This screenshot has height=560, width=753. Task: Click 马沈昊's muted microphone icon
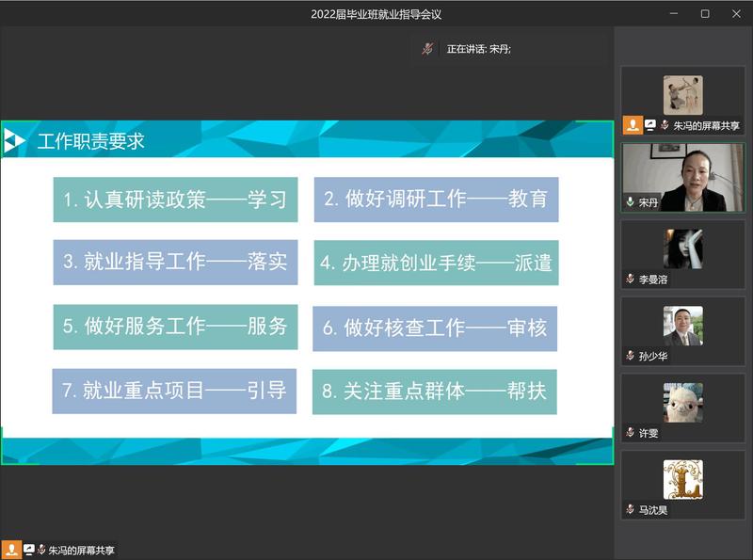(631, 510)
